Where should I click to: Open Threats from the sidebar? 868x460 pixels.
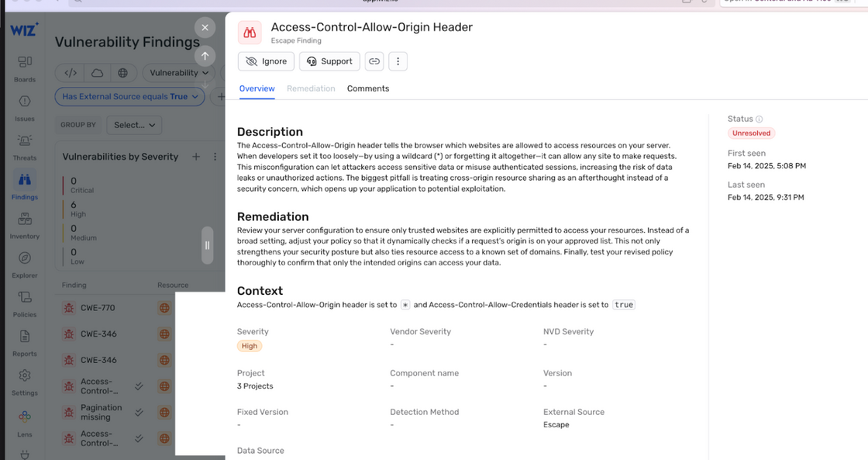tap(24, 147)
